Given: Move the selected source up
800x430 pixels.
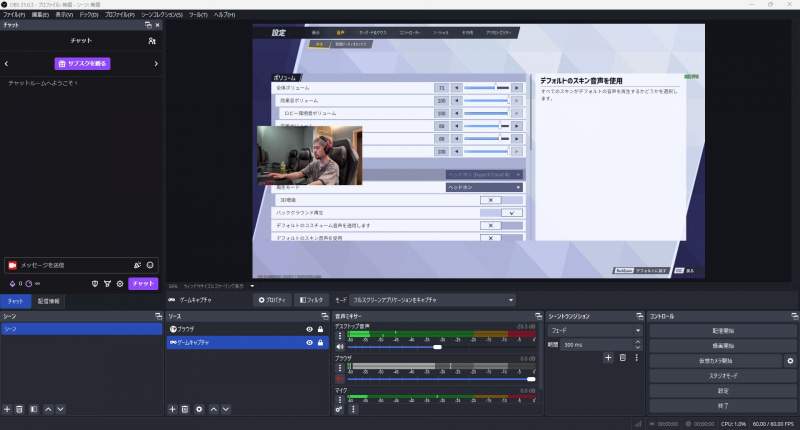Looking at the screenshot, I should tap(213, 409).
